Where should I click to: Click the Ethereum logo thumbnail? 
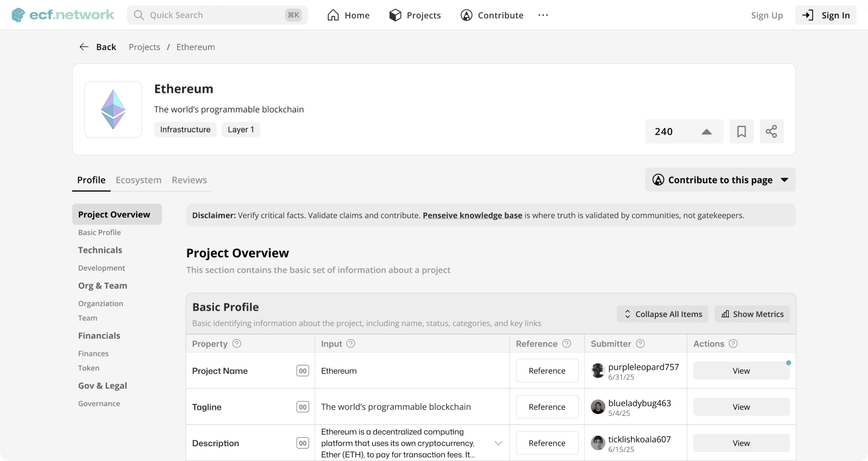(113, 109)
